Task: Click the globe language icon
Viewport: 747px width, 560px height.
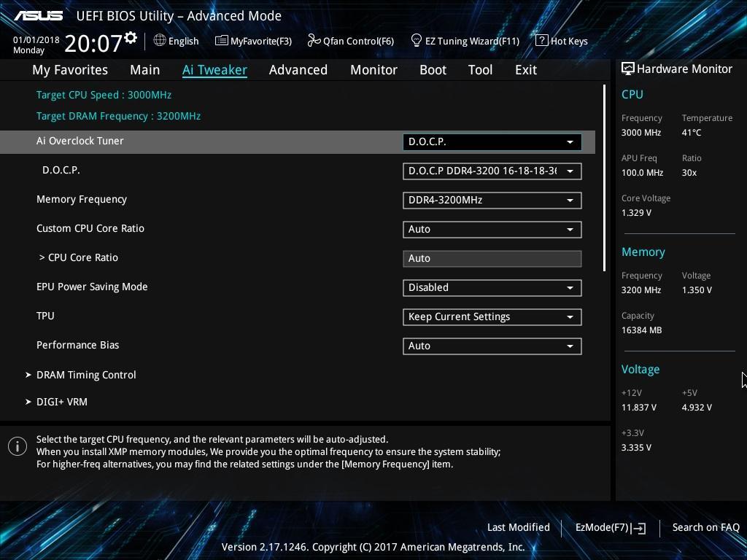Action: (160, 41)
